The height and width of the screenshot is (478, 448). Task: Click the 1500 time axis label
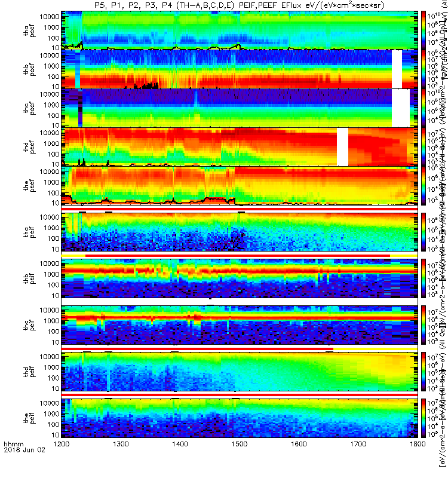pyautogui.click(x=240, y=444)
